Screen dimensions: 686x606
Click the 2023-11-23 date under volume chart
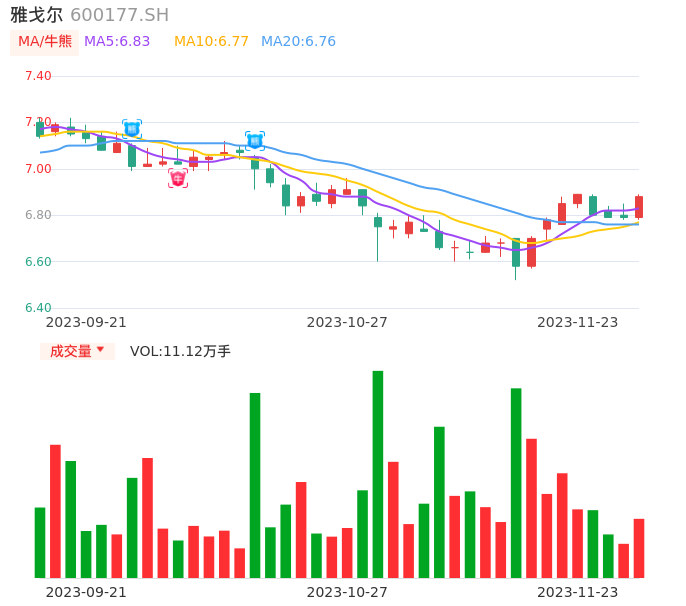pos(578,592)
